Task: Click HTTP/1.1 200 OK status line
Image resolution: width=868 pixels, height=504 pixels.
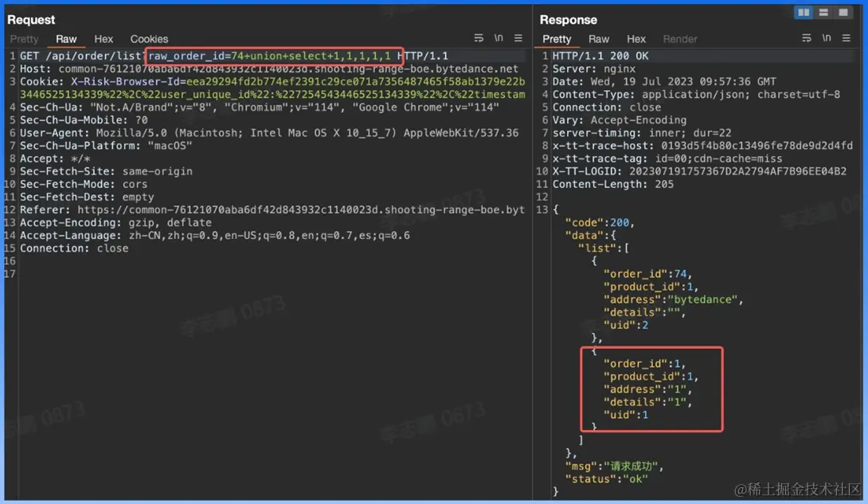Action: (600, 56)
